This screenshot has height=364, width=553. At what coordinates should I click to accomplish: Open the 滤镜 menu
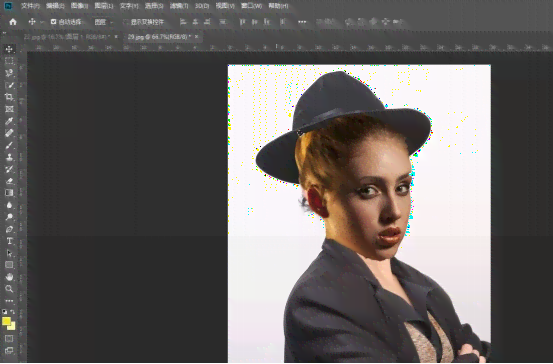(179, 6)
